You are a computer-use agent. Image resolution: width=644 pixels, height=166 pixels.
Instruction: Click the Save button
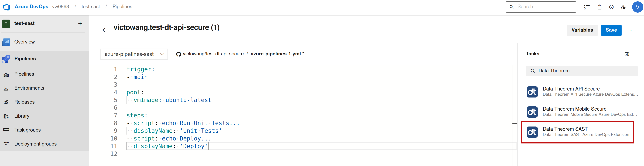point(611,30)
